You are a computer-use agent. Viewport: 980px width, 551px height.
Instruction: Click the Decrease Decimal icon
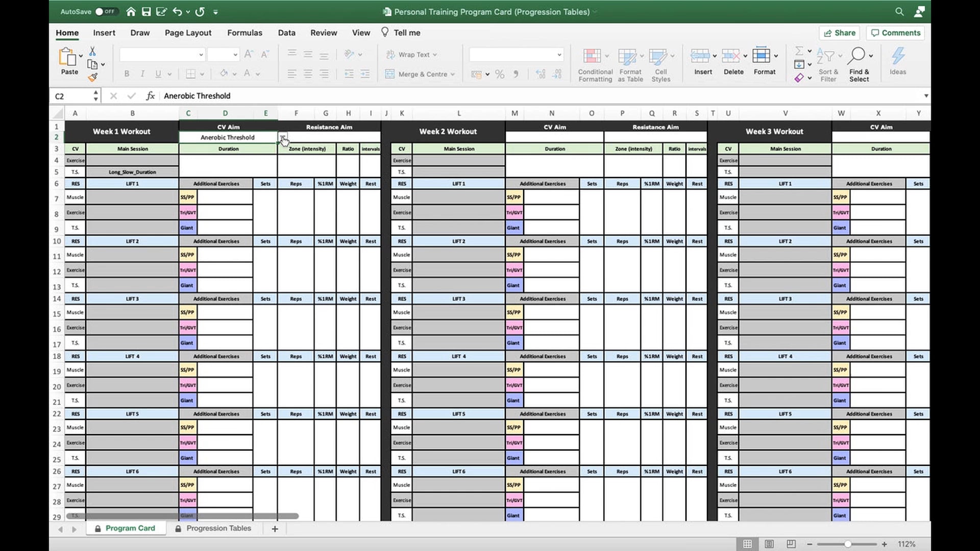coord(557,74)
